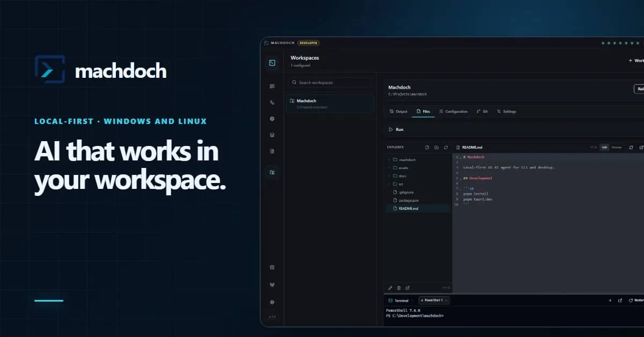Click the '## Development' line in editor
The width and height of the screenshot is (644, 337).
pos(478,178)
